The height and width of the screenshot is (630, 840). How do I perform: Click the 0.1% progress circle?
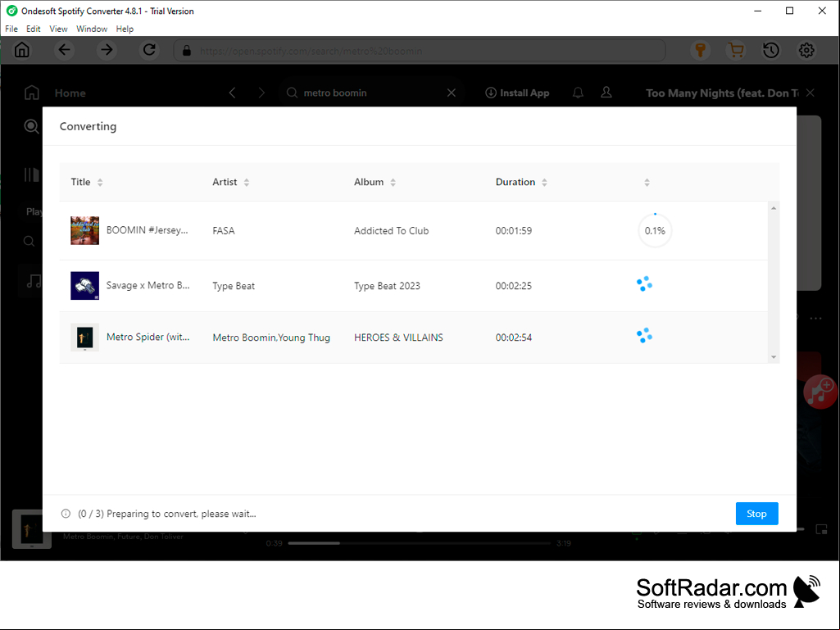click(x=655, y=231)
